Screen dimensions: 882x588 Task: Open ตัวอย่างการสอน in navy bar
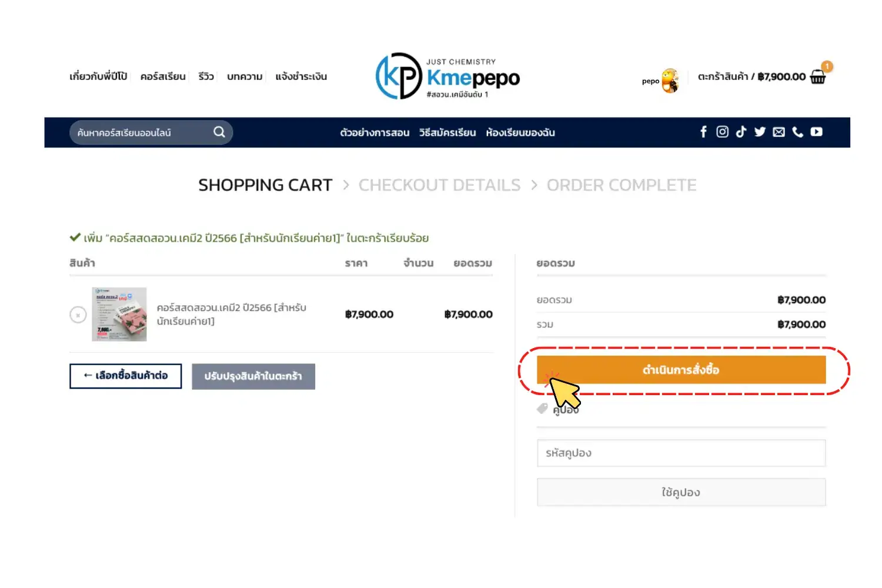click(375, 132)
